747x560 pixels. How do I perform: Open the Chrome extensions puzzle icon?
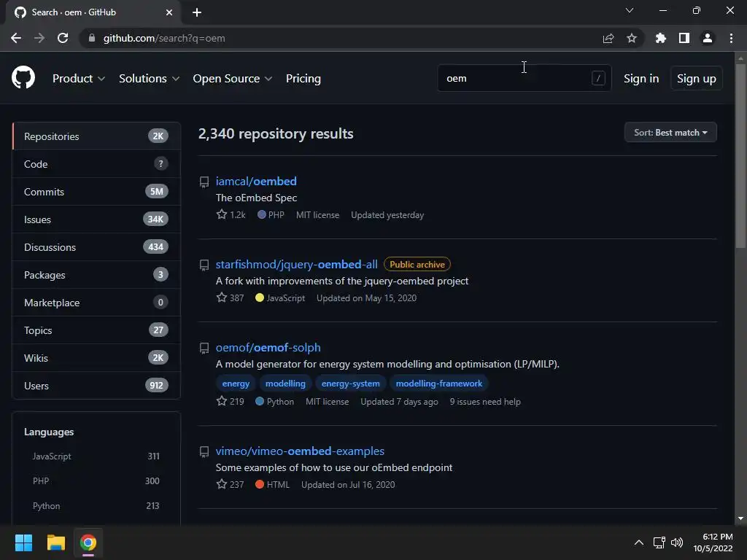click(661, 38)
